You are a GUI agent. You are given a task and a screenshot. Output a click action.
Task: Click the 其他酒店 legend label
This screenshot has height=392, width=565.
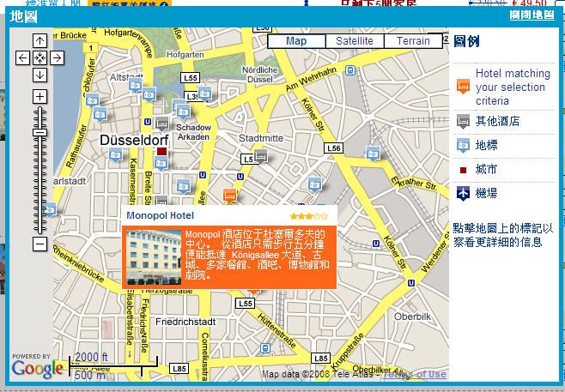click(x=498, y=121)
